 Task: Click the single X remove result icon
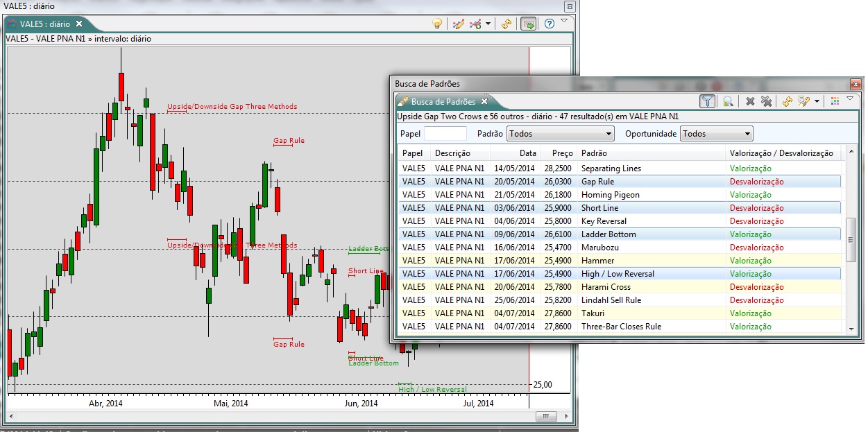pos(750,101)
